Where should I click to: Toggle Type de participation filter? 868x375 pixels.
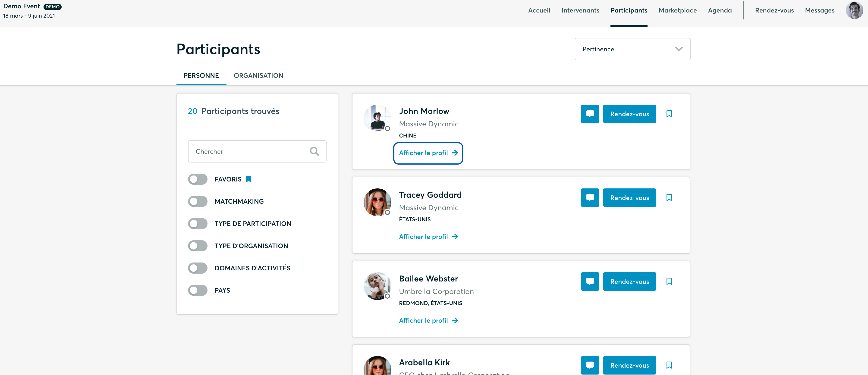198,224
